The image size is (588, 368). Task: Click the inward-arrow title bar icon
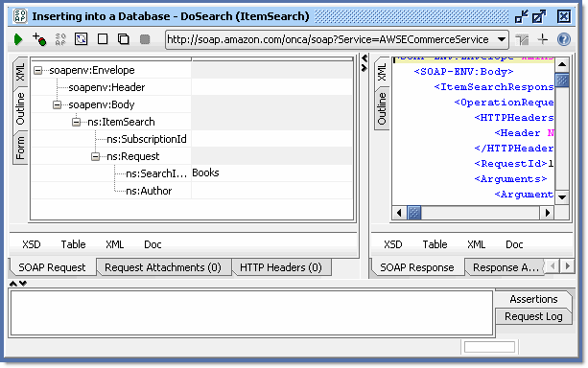tap(521, 16)
